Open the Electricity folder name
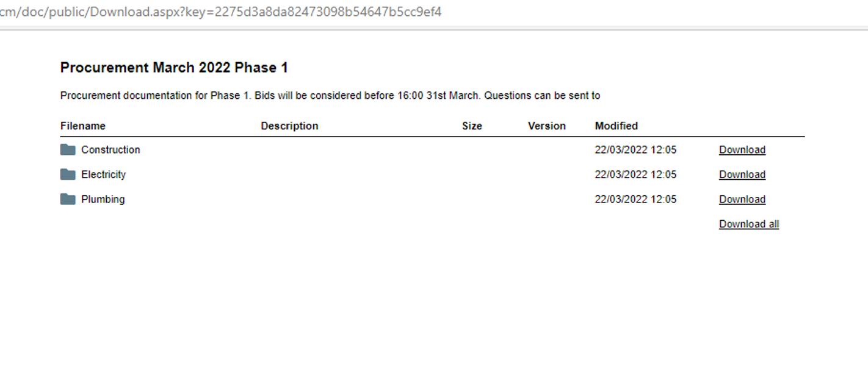This screenshot has height=378, width=868. [104, 174]
